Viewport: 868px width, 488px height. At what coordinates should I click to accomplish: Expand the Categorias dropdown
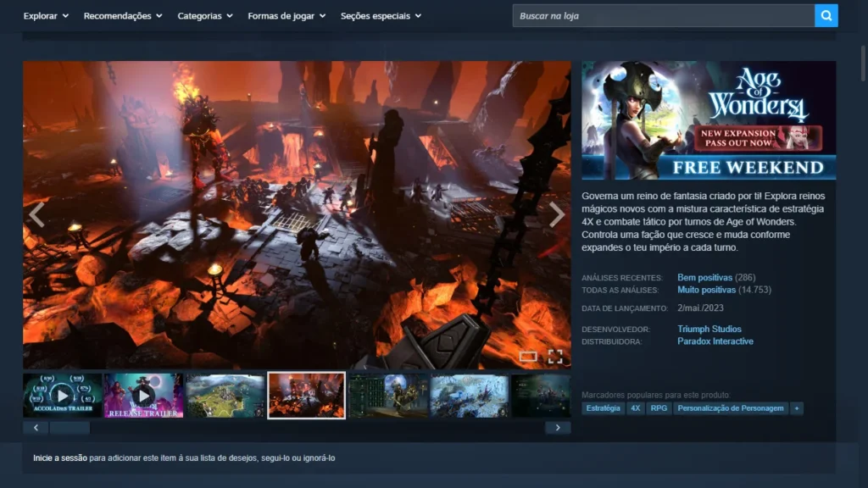click(205, 16)
